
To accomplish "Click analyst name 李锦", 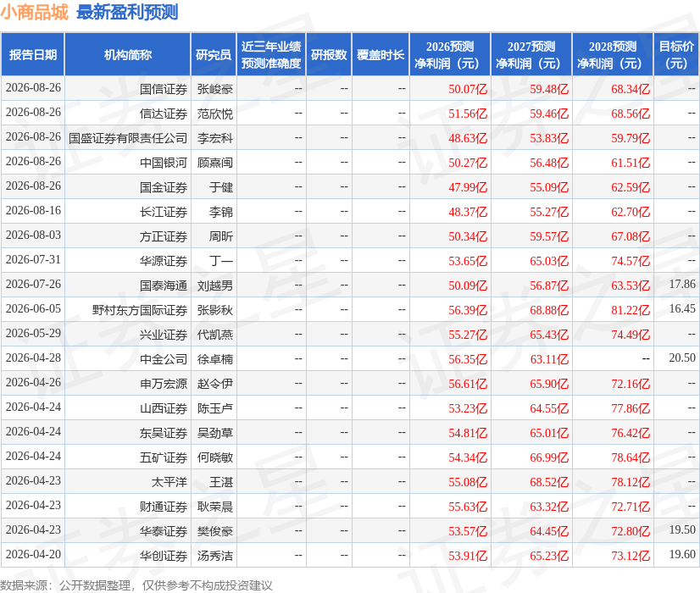I will click(x=221, y=212).
